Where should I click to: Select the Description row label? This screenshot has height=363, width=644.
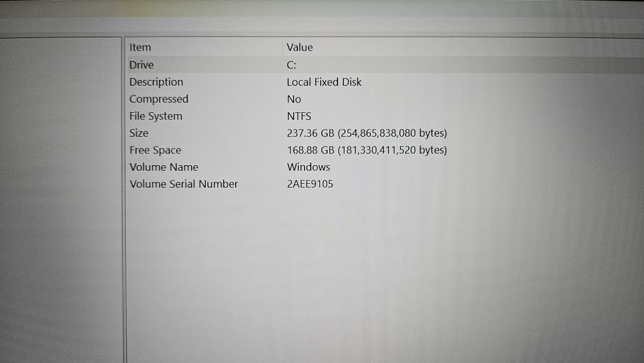click(156, 83)
